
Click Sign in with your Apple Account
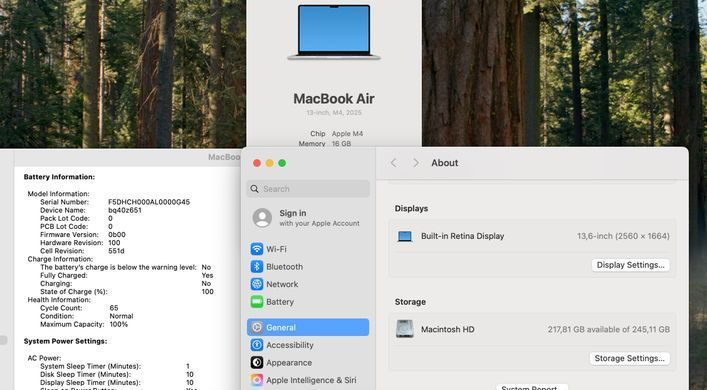tap(308, 218)
